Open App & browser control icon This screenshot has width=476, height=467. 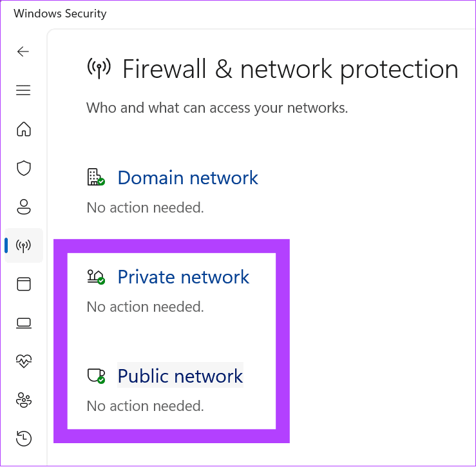tap(24, 284)
